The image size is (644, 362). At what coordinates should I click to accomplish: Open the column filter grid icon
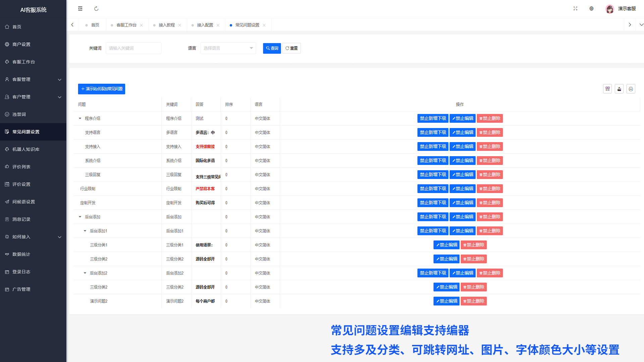click(607, 89)
